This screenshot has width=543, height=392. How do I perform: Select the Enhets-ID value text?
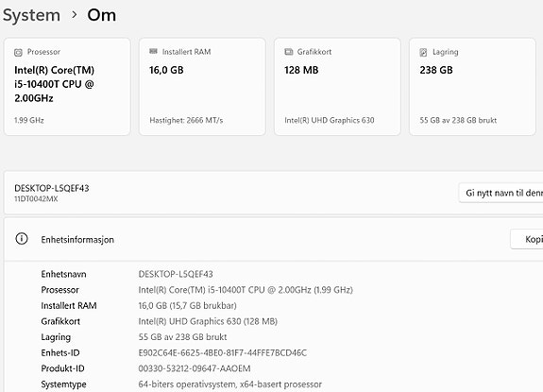222,353
